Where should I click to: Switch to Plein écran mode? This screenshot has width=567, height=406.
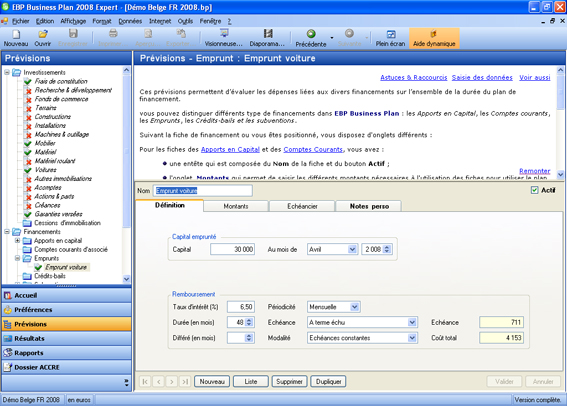coord(391,34)
